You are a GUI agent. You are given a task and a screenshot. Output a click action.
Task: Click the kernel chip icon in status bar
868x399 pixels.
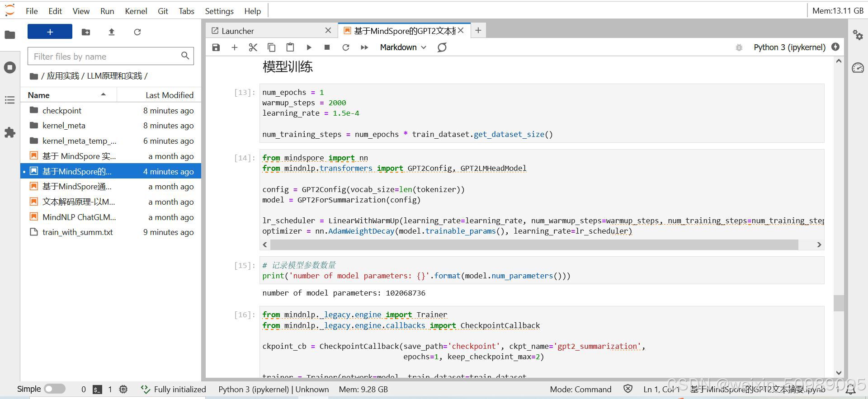click(123, 389)
